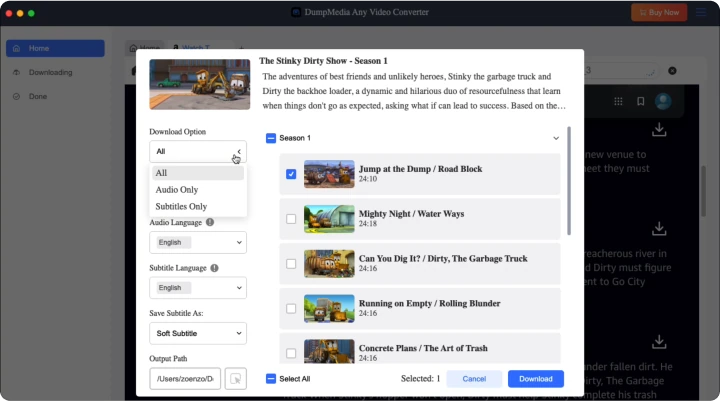720x401 pixels.
Task: Check Can You Dig It? episode
Action: click(291, 264)
